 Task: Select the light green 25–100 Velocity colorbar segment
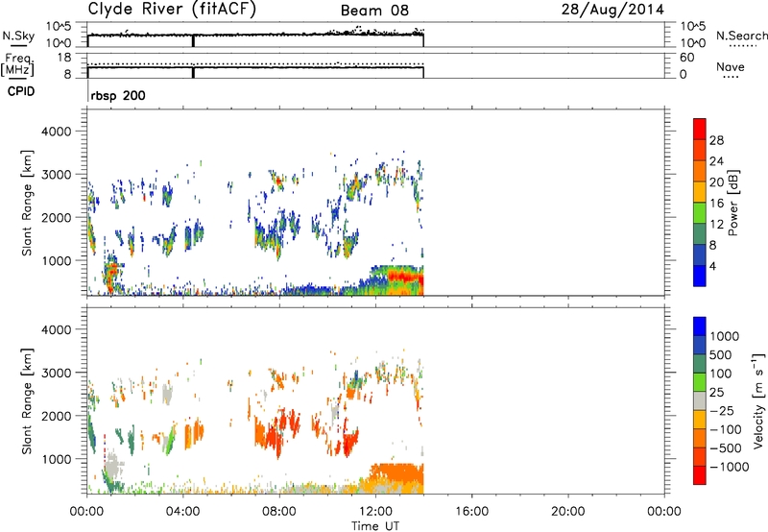pyautogui.click(x=700, y=382)
